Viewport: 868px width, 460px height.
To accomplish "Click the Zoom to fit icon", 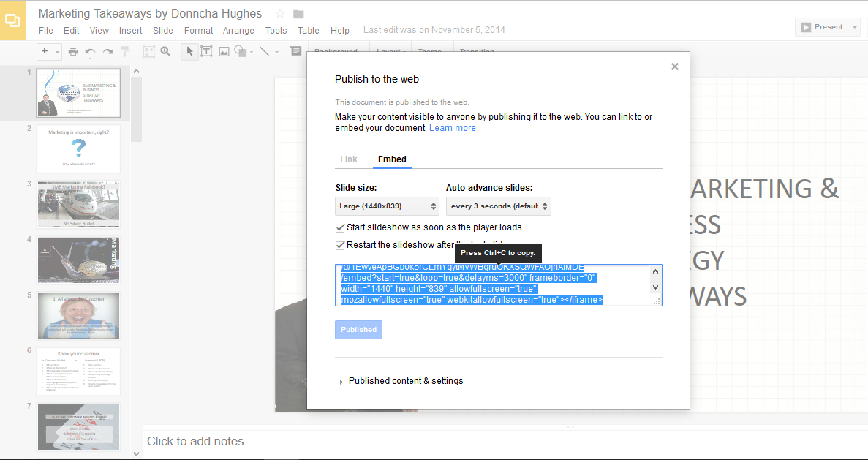I will click(149, 51).
